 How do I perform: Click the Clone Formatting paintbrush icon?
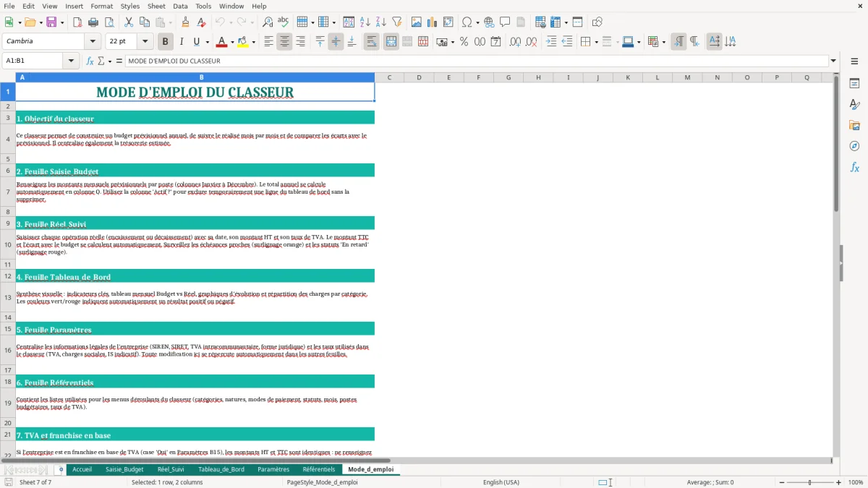186,22
